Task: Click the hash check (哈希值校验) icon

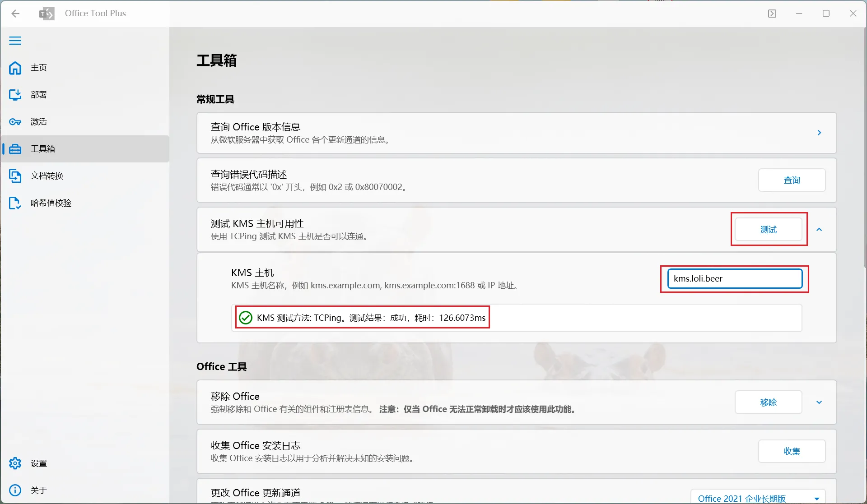Action: (15, 203)
